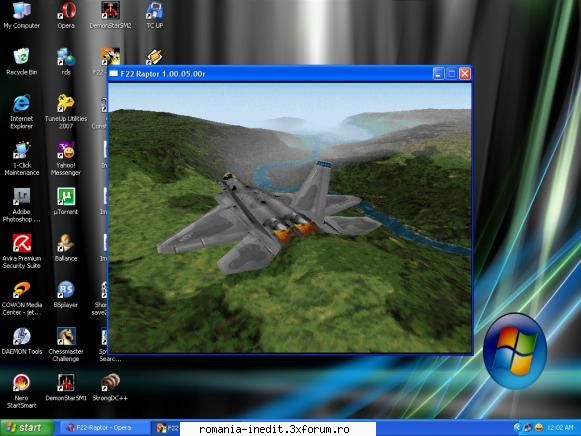
Task: Open the TuneUp Utilities 2007 shortcut
Action: [x=66, y=111]
